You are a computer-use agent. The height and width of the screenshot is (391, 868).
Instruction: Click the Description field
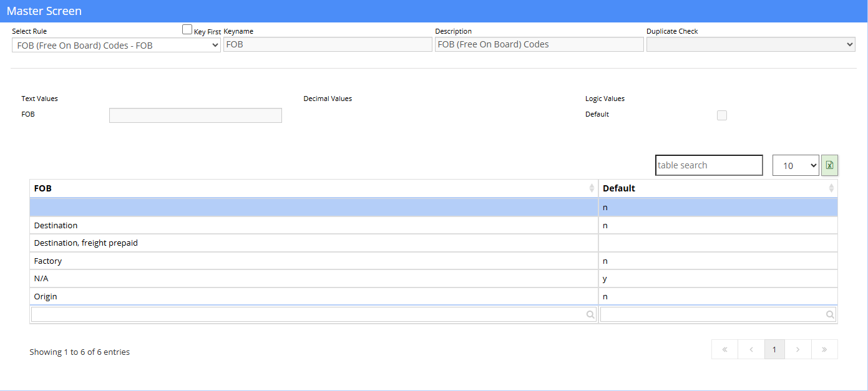(x=539, y=44)
